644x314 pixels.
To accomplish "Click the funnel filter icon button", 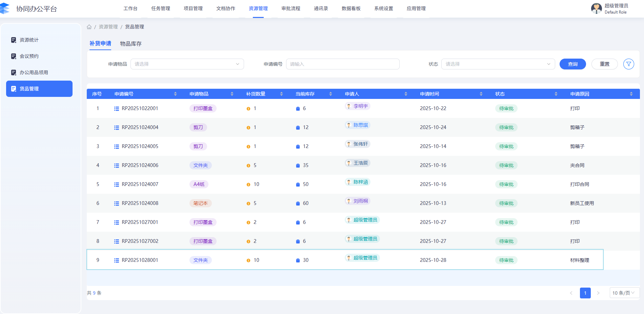I will (x=628, y=64).
